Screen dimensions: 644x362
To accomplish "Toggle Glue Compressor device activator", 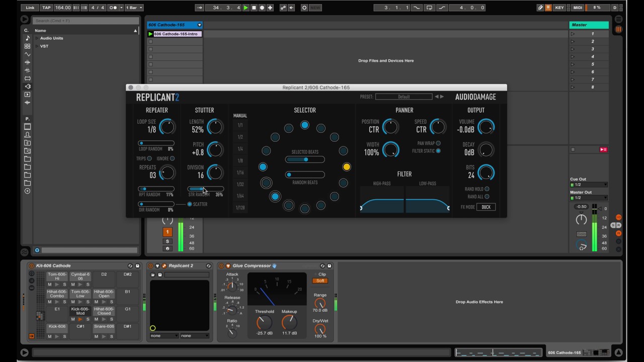I will coord(221,265).
